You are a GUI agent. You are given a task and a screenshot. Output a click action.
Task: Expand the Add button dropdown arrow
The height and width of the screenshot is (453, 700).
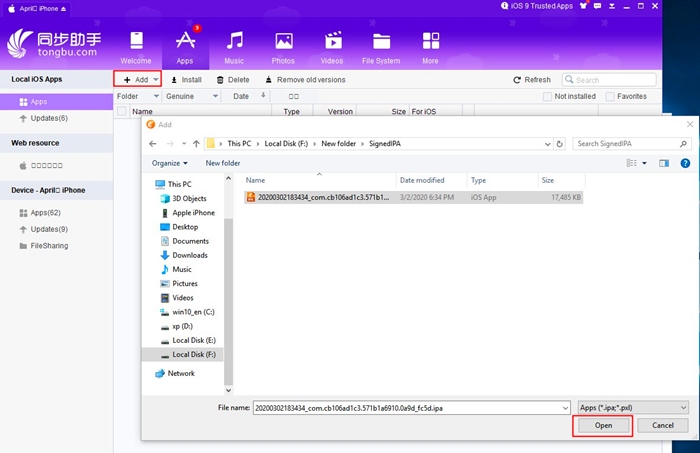(155, 80)
